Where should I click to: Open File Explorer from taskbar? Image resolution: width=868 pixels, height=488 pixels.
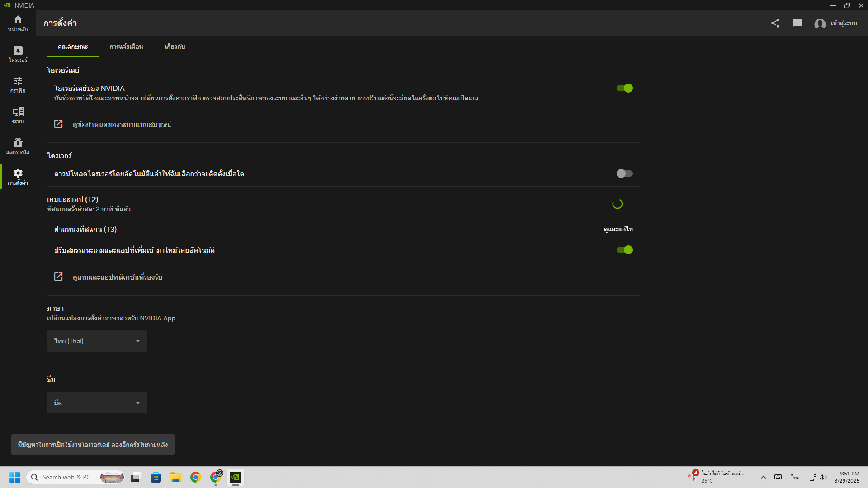(x=175, y=477)
